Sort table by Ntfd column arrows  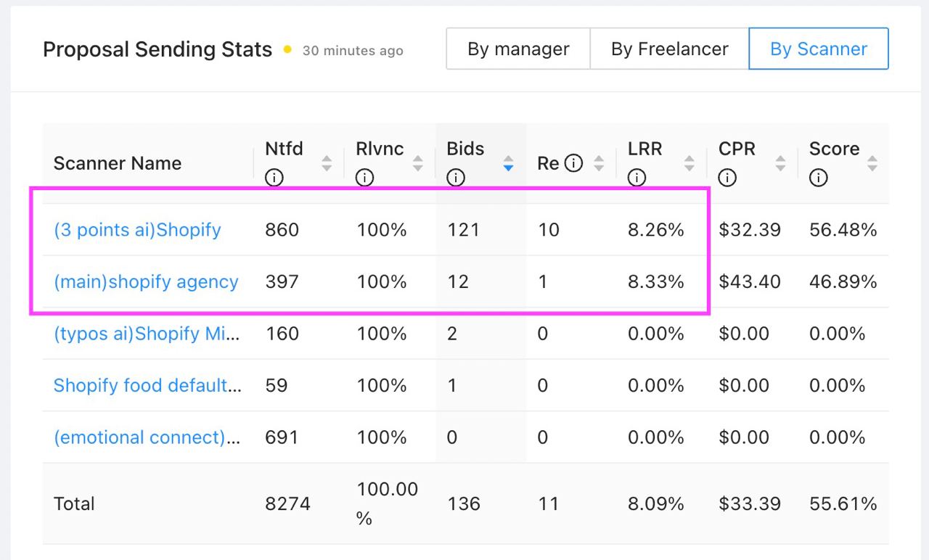327,163
